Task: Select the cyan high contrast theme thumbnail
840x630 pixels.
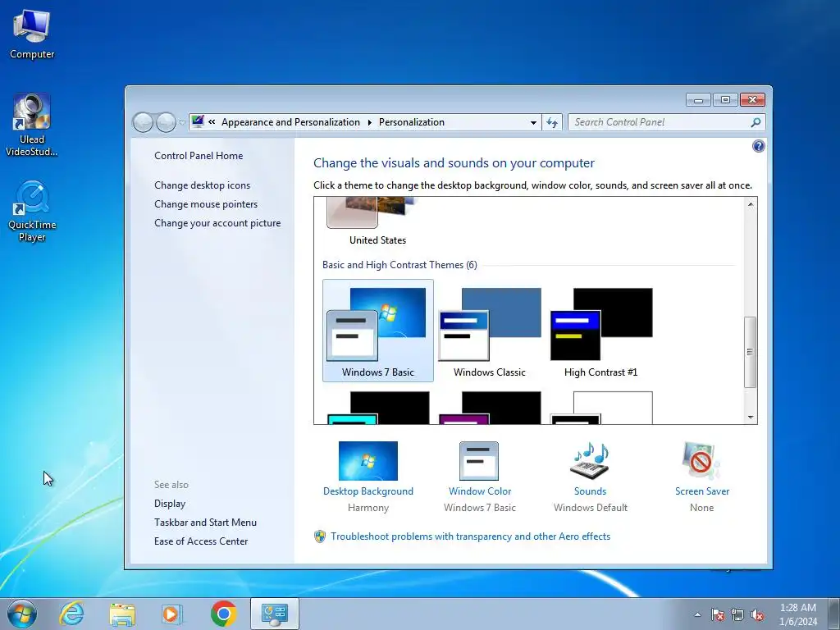Action: coord(378,409)
